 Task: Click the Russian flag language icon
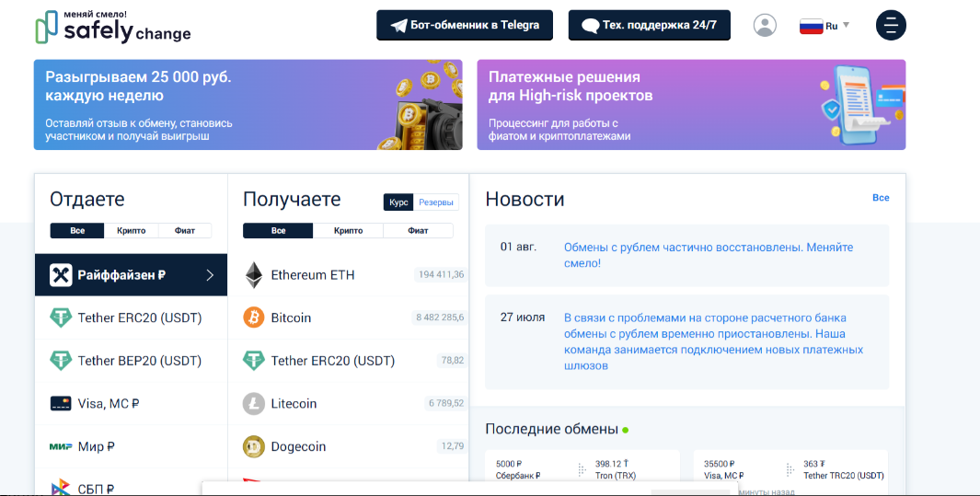click(811, 26)
